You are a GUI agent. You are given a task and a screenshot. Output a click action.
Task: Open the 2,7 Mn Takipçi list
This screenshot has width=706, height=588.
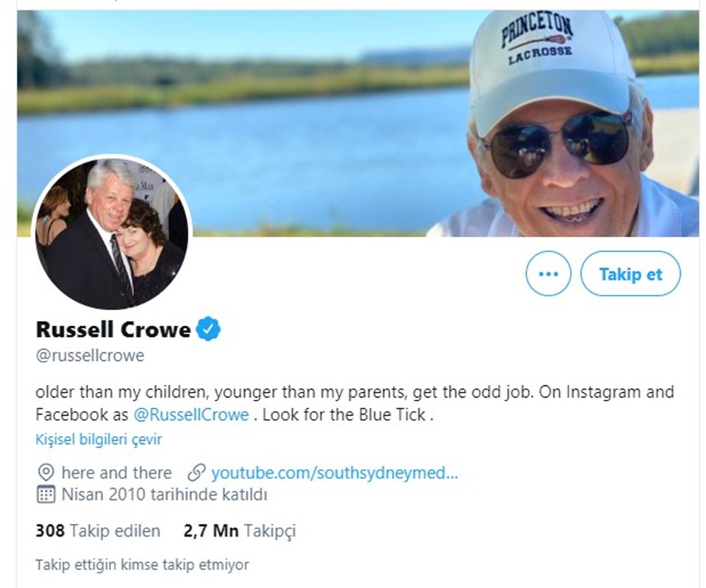pos(240,531)
